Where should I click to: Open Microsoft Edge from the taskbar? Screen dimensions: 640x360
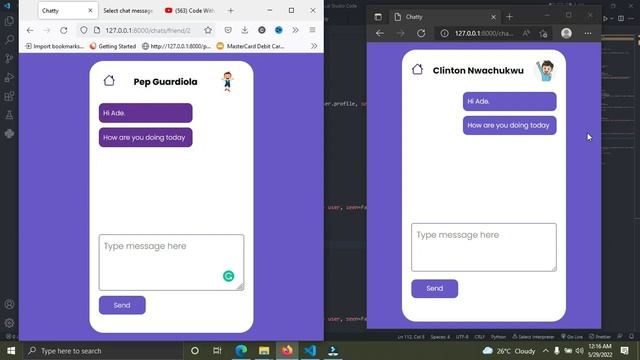click(x=241, y=351)
